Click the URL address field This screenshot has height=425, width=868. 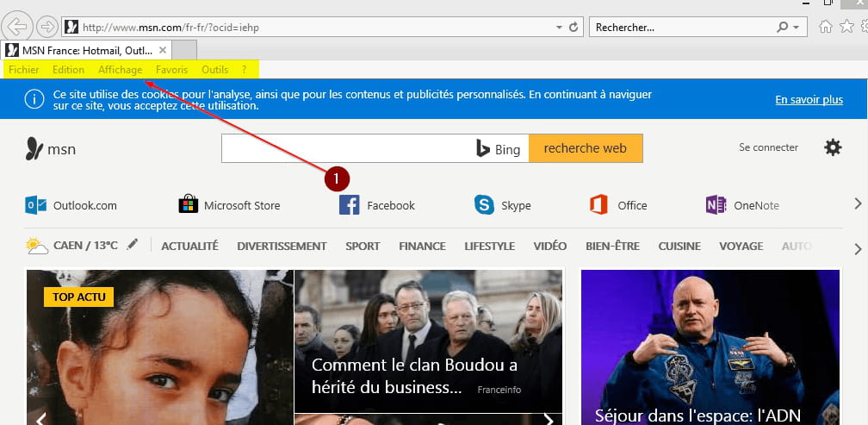[x=310, y=27]
